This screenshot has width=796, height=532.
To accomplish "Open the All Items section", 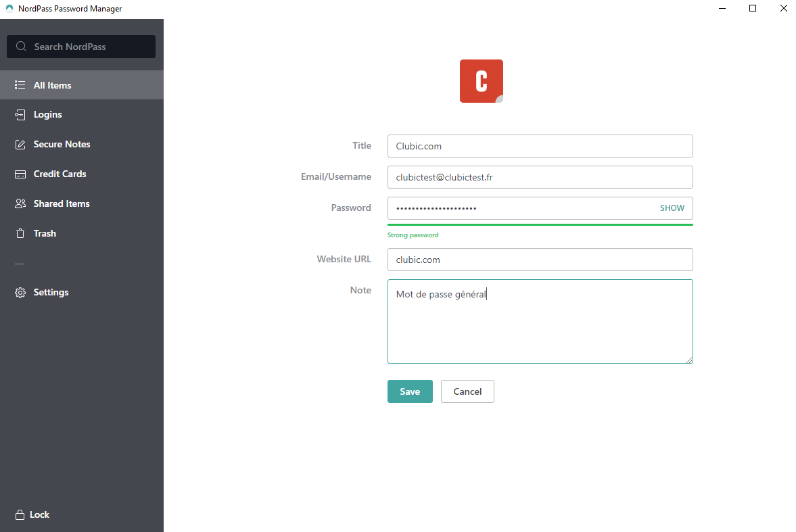I will (x=82, y=84).
